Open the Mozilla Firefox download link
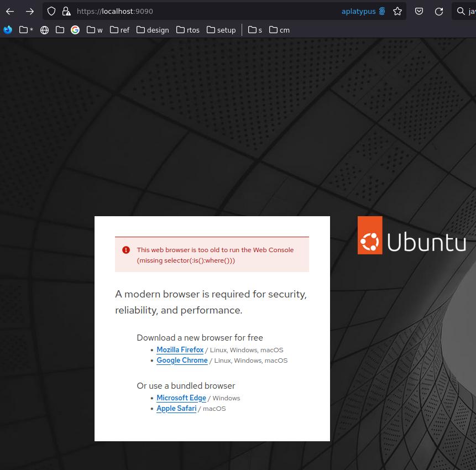 180,349
